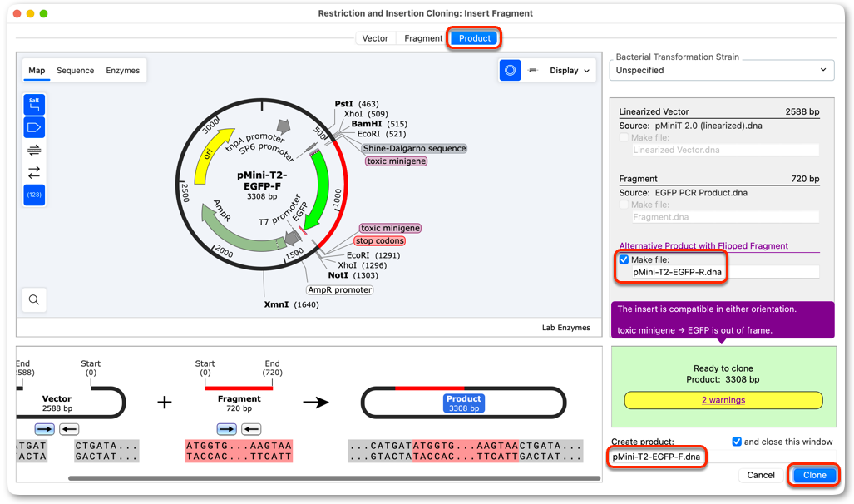This screenshot has width=854, height=504.
Task: Switch to the Fragment tab
Action: [x=423, y=38]
